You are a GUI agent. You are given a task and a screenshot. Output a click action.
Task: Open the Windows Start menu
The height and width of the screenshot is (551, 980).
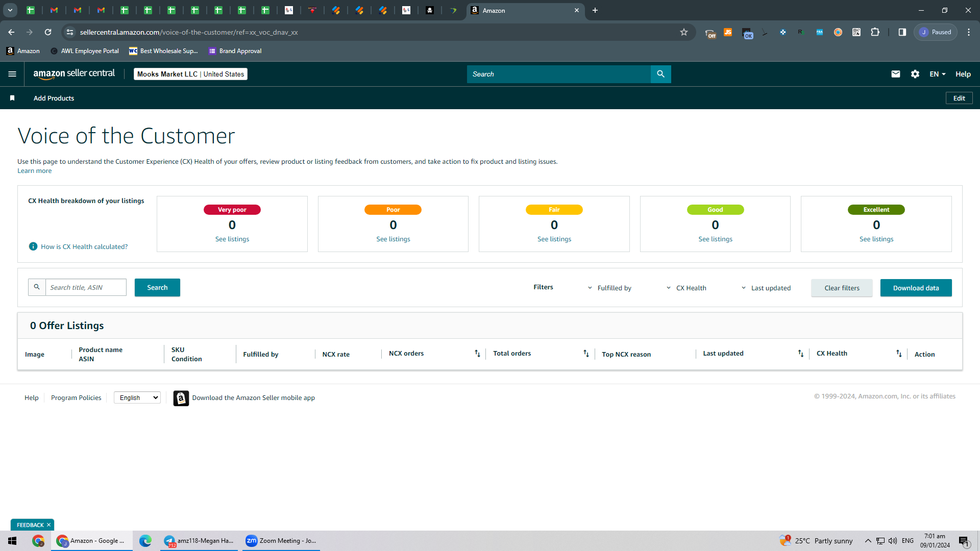(12, 541)
